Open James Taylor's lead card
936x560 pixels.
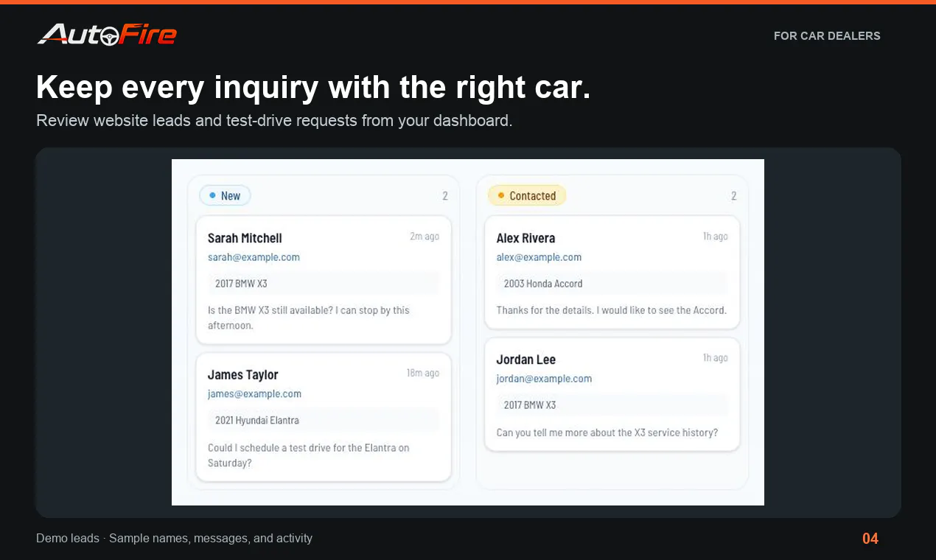click(x=324, y=417)
